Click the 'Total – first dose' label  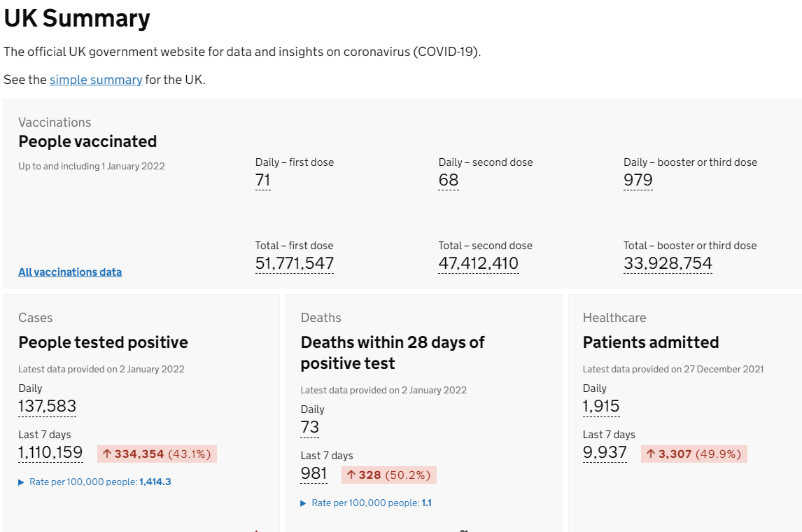[x=294, y=246]
